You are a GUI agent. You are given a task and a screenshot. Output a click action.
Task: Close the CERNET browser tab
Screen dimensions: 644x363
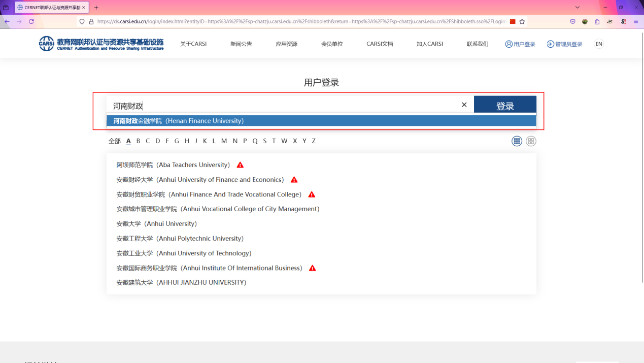pos(84,8)
